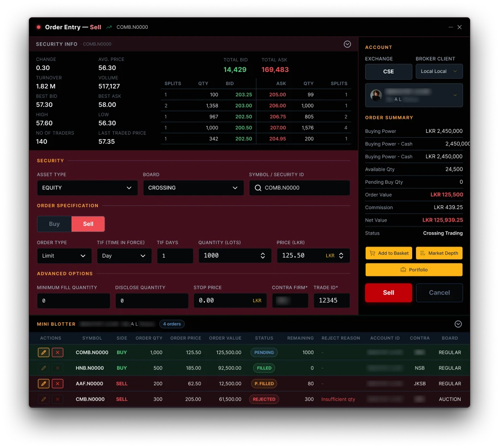Click the Trade ID field 12345
The image size is (499, 448).
[332, 301]
